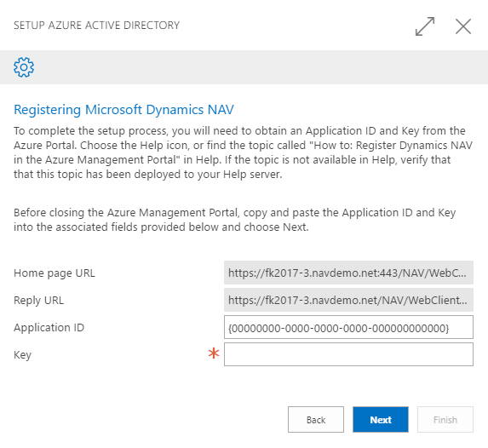Screen dimensions: 488x448
Task: Click the Home page URL label
Action: point(55,273)
